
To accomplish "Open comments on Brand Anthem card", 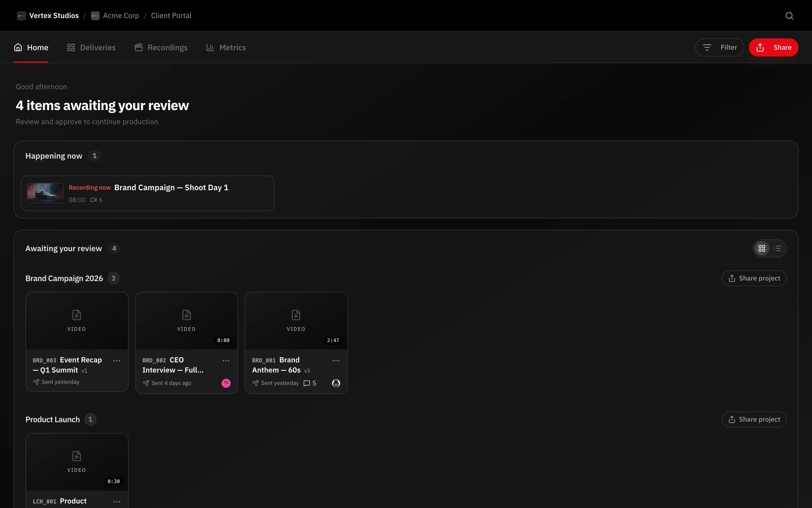I will [x=310, y=383].
